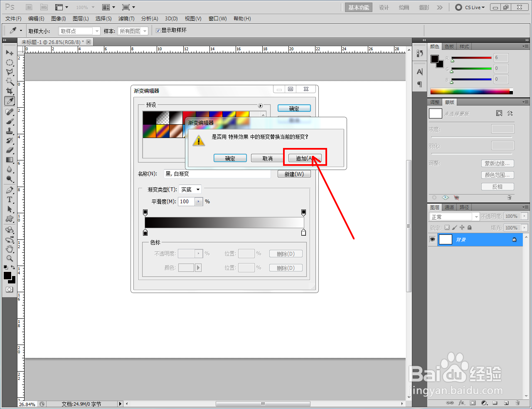Switch to the 色板 tab
Screen dimensions: 532x409
pyautogui.click(x=449, y=47)
